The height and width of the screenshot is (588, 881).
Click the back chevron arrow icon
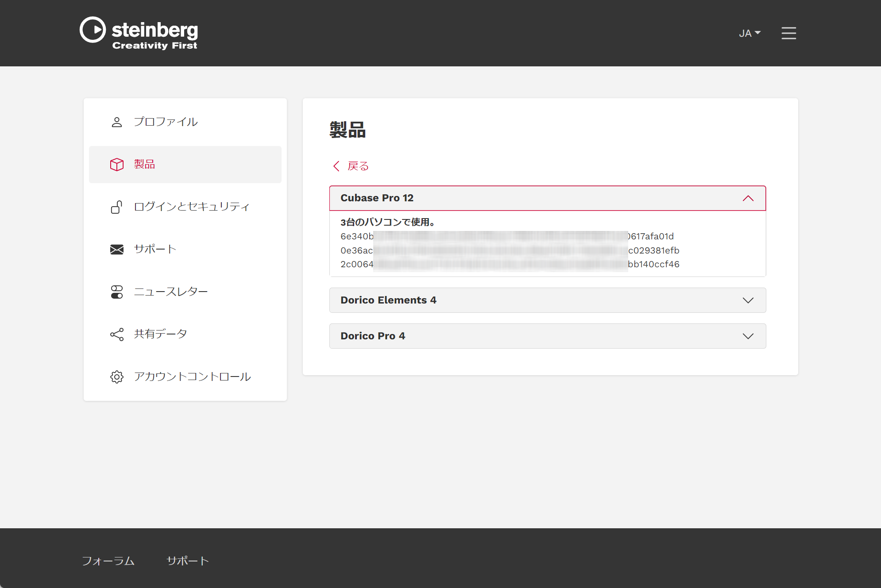click(x=336, y=166)
